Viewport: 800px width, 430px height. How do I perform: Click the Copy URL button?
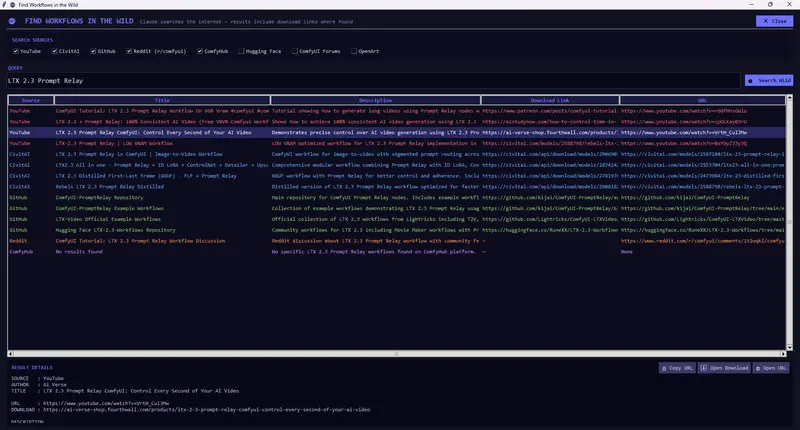[677, 368]
